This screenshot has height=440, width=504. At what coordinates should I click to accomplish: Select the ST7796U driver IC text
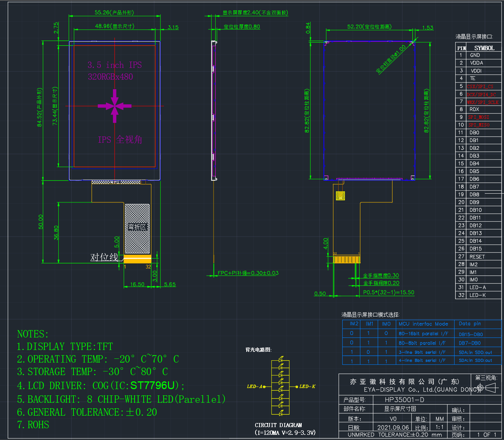[x=152, y=385]
